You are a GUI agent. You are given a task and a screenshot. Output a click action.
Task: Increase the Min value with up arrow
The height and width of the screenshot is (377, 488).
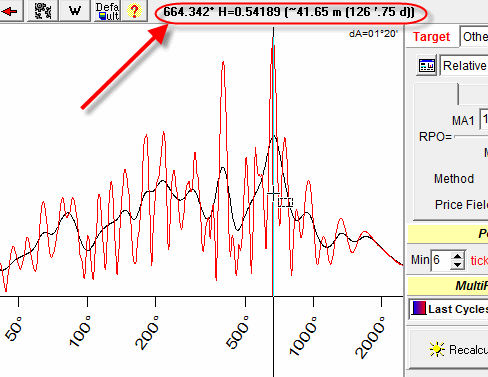click(457, 256)
